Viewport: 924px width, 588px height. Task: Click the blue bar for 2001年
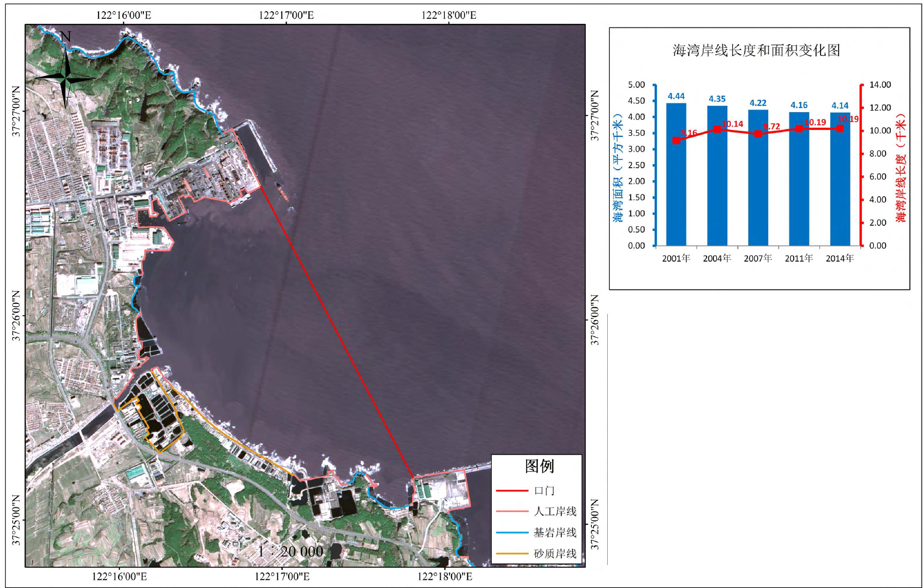[x=676, y=174]
